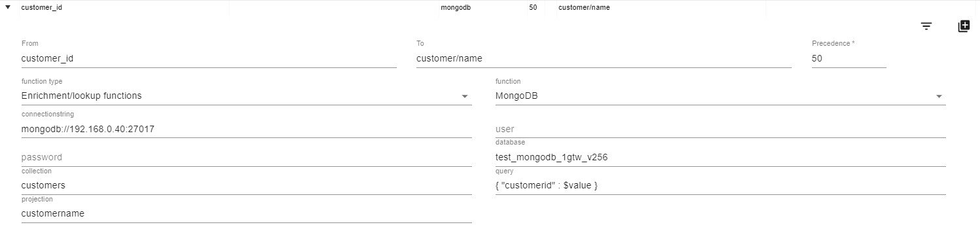Open the filter list icon

pyautogui.click(x=926, y=26)
